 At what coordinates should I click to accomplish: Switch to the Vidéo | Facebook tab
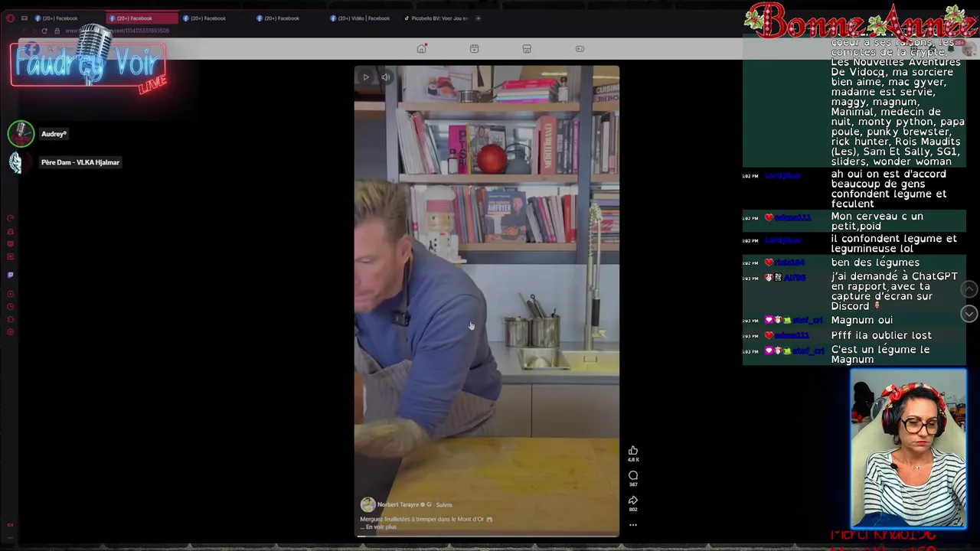(361, 18)
